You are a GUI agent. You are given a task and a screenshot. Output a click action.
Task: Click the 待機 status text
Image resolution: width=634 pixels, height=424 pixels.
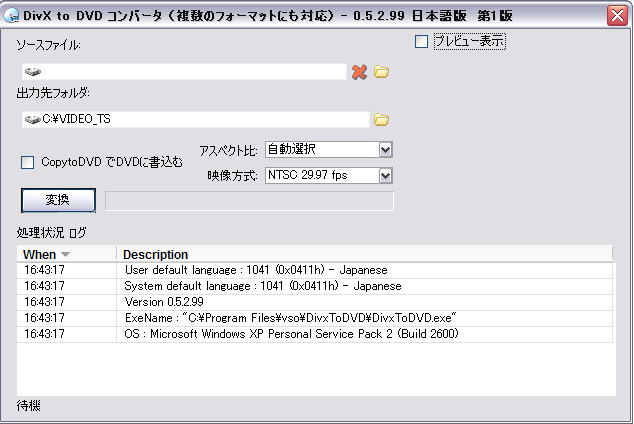pyautogui.click(x=28, y=405)
